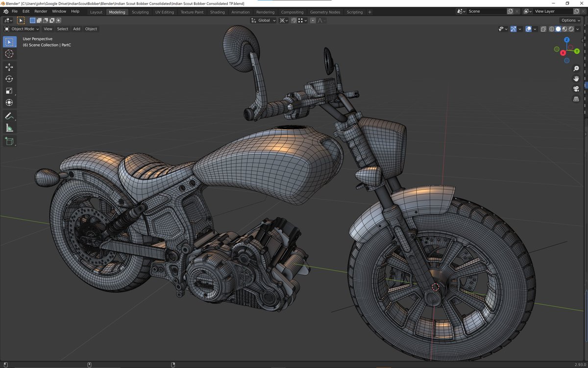
Task: Click the Scene name field
Action: tap(486, 11)
